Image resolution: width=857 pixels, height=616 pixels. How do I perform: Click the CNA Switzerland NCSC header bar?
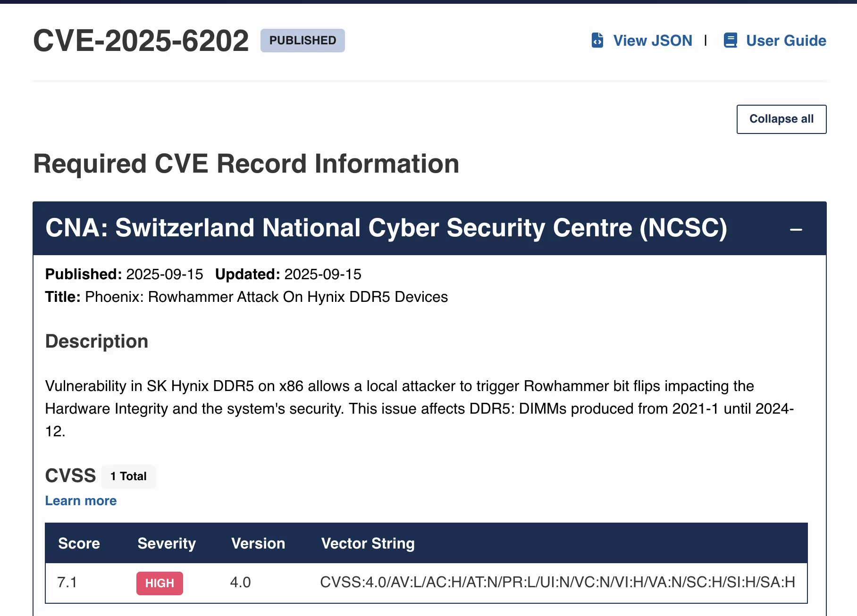click(386, 228)
